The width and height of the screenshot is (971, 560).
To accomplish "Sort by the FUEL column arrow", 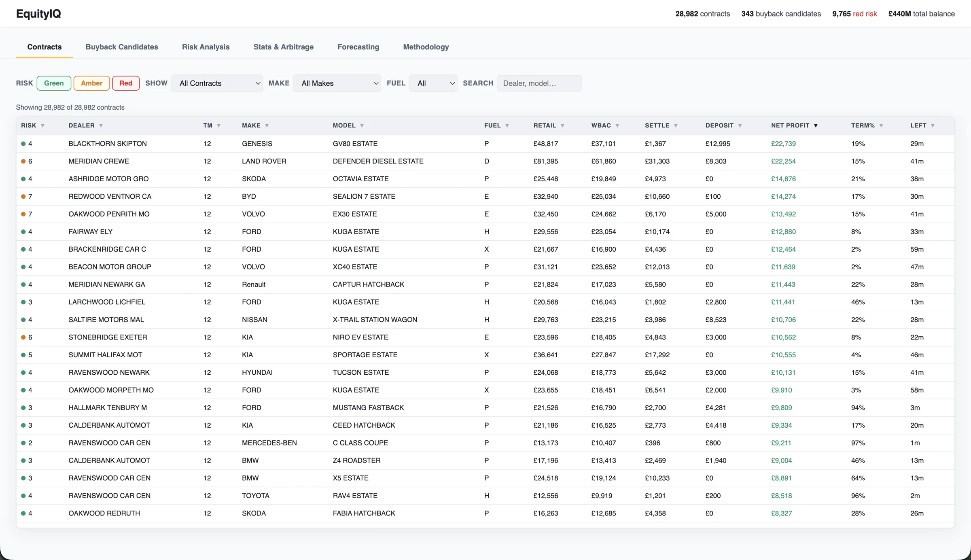I will 507,126.
